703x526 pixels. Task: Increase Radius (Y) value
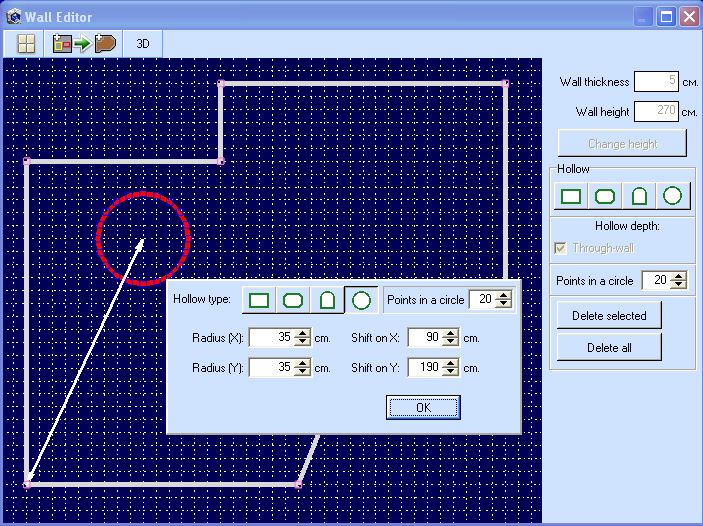[x=303, y=363]
